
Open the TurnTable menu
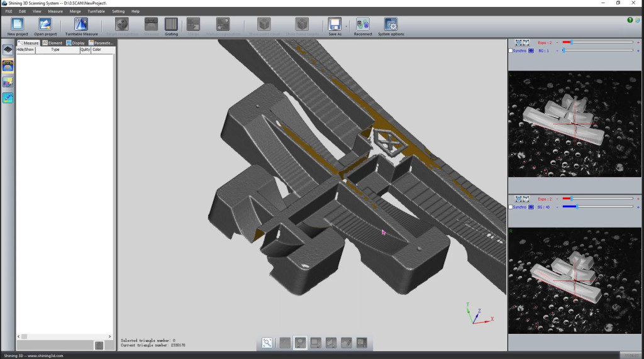click(96, 11)
